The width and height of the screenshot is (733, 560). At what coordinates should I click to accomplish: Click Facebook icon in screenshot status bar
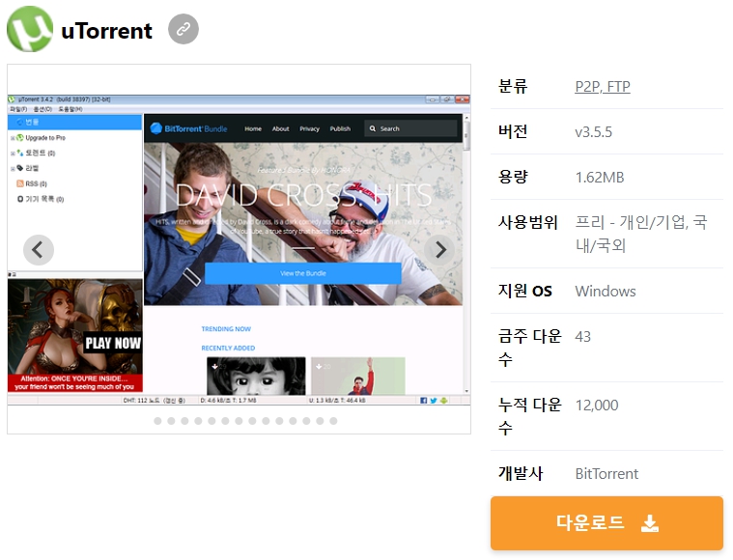[x=424, y=401]
